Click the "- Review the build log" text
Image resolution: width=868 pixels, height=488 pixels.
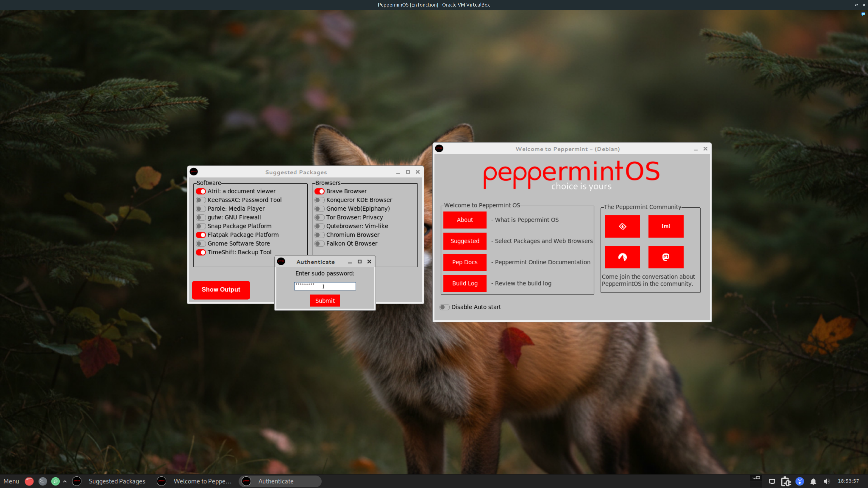pos(521,284)
